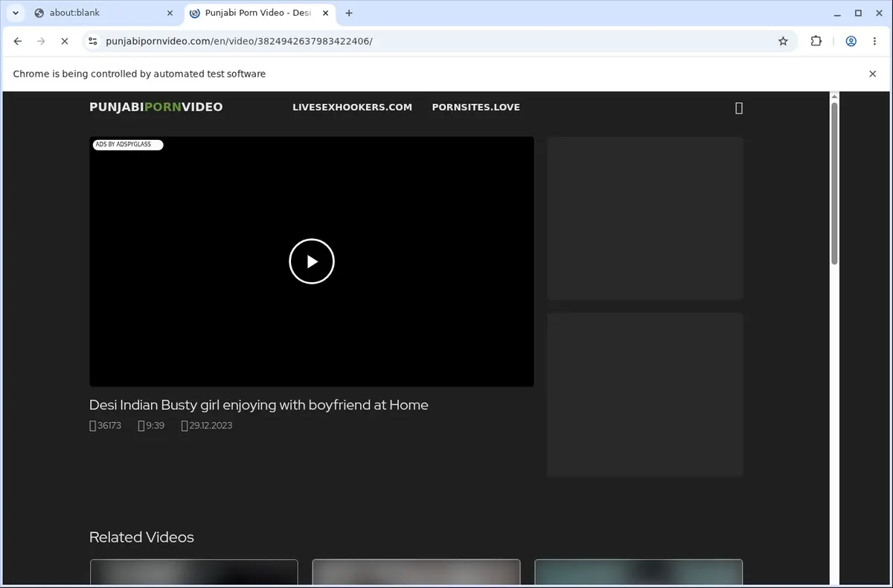The width and height of the screenshot is (893, 588).
Task: Close the about:blank tab
Action: click(x=170, y=13)
